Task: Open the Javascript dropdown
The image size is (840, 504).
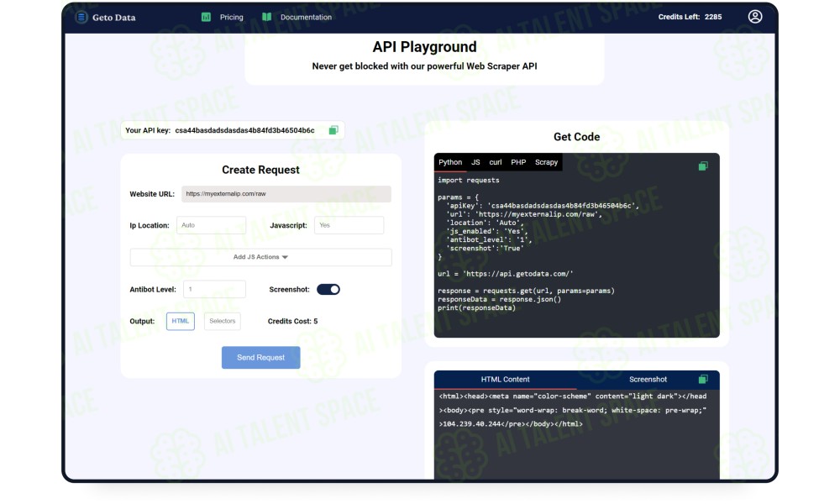Action: point(349,225)
